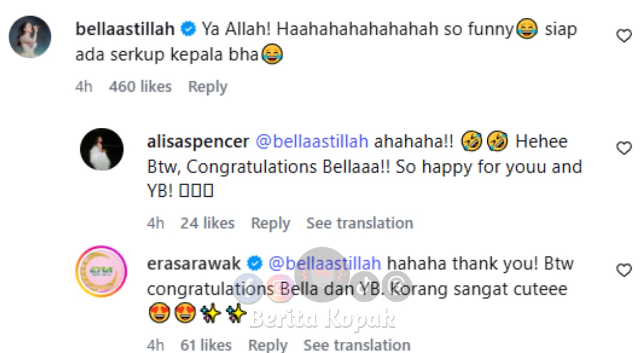
Task: Click the @bellaastillah mention in alisaspencer's reply
Action: [x=311, y=142]
